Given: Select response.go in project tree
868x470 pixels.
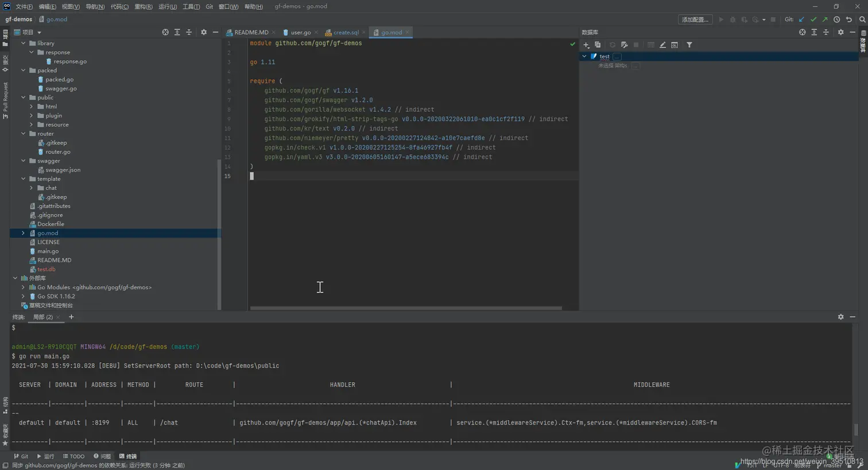Looking at the screenshot, I should coord(70,61).
